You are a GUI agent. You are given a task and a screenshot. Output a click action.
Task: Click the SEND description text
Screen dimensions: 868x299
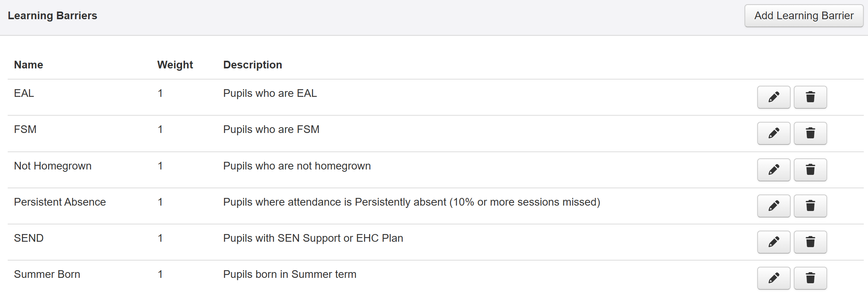click(313, 238)
